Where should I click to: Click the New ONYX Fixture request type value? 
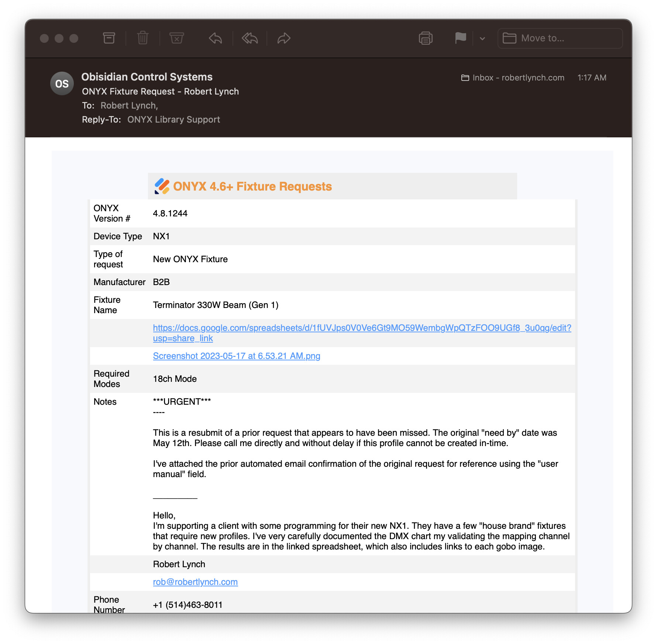(190, 259)
